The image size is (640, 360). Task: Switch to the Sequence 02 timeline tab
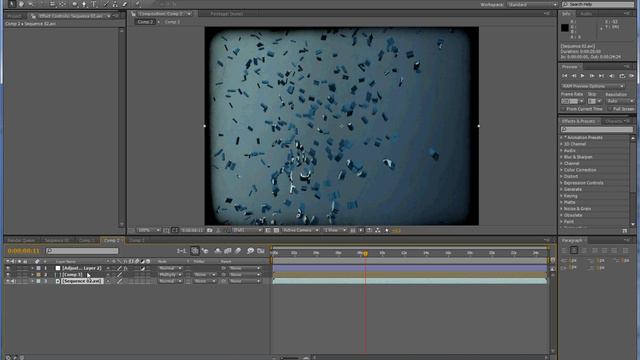click(x=57, y=240)
